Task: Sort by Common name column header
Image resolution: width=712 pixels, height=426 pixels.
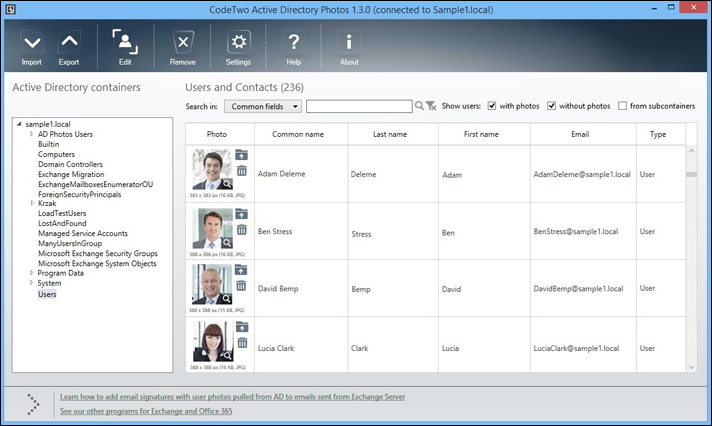Action: tap(301, 134)
